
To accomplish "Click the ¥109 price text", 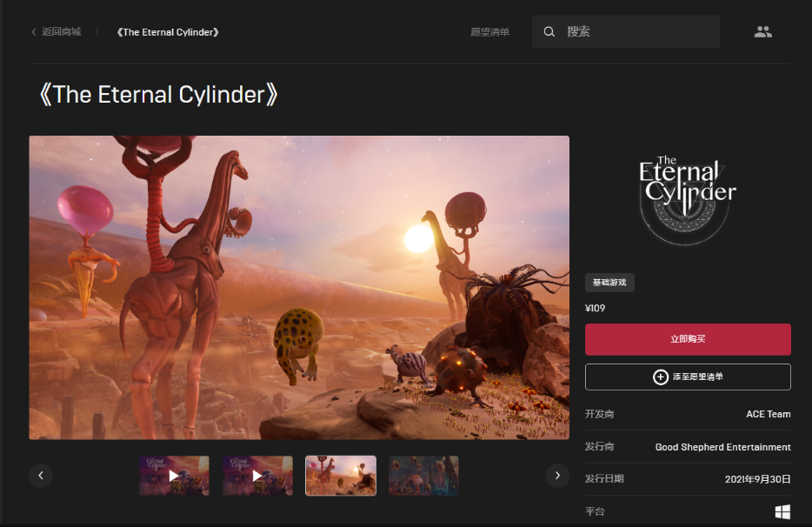I will (595, 309).
